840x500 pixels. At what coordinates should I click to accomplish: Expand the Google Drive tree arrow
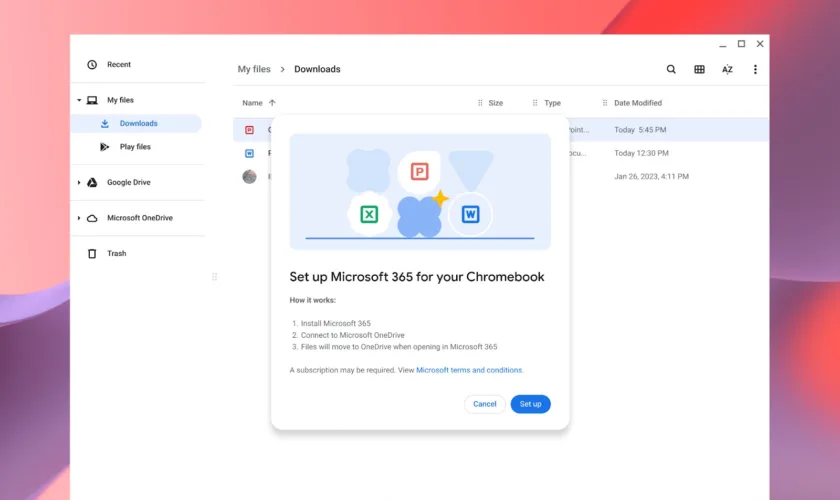[79, 183]
